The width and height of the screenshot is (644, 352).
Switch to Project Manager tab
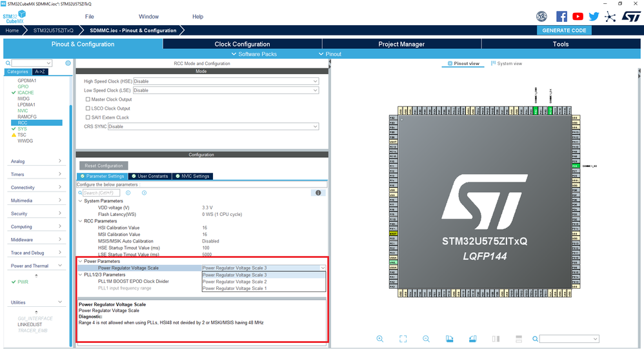click(401, 44)
